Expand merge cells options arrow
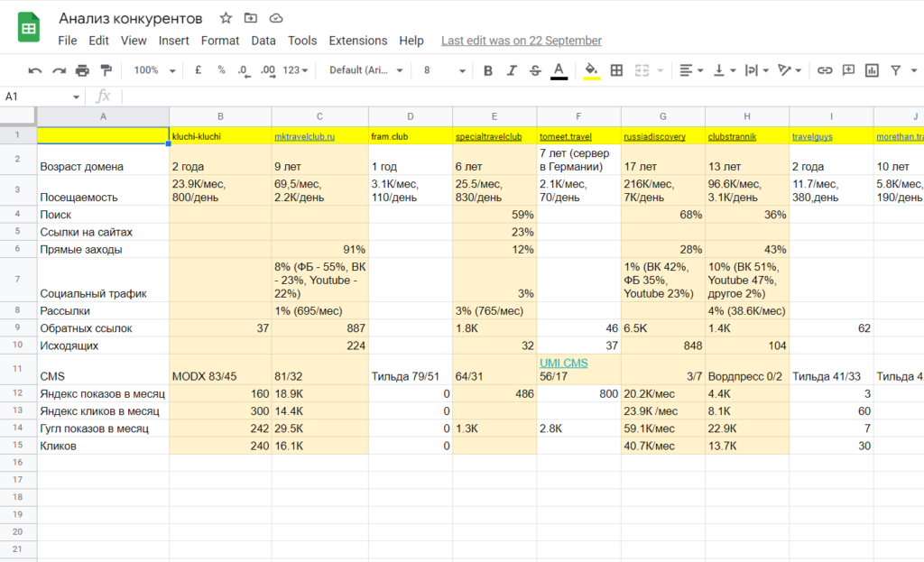The image size is (924, 562). pyautogui.click(x=660, y=70)
